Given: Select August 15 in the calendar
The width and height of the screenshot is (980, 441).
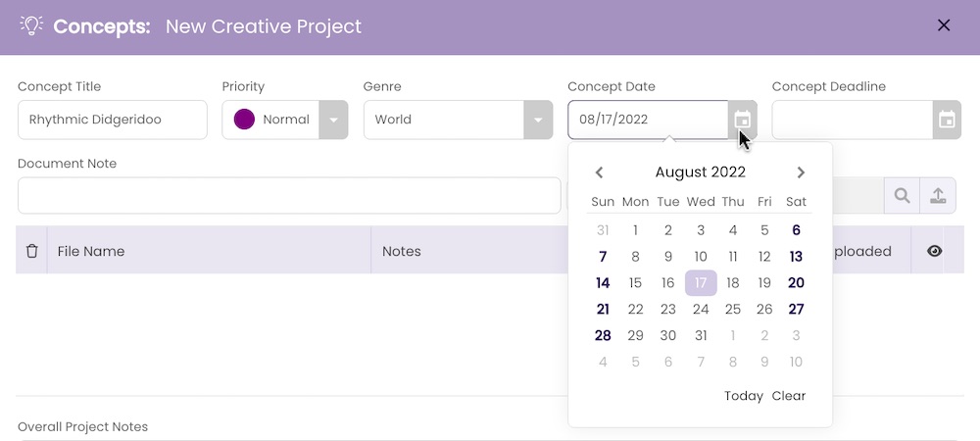Looking at the screenshot, I should coord(636,283).
